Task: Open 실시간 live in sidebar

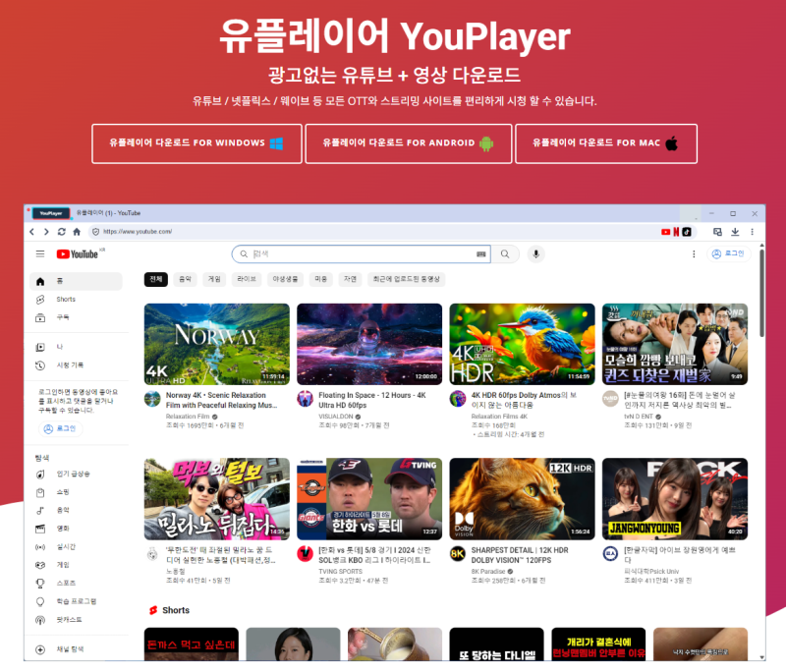Action: [77, 546]
